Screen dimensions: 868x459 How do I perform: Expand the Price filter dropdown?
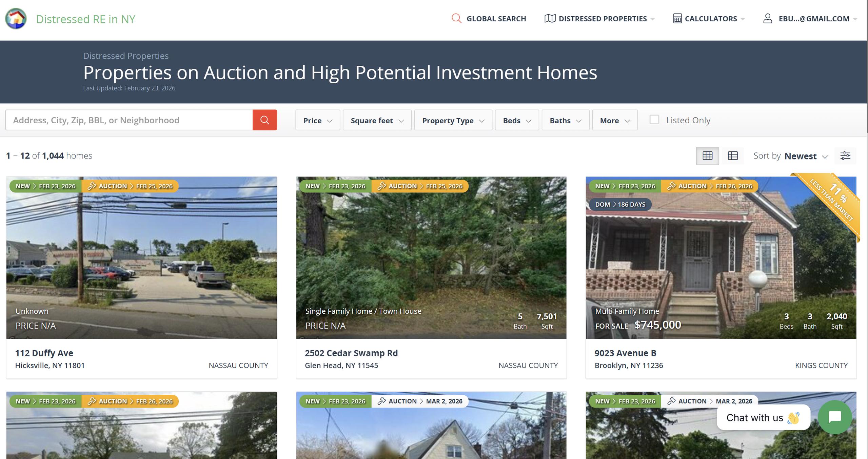[x=318, y=120]
